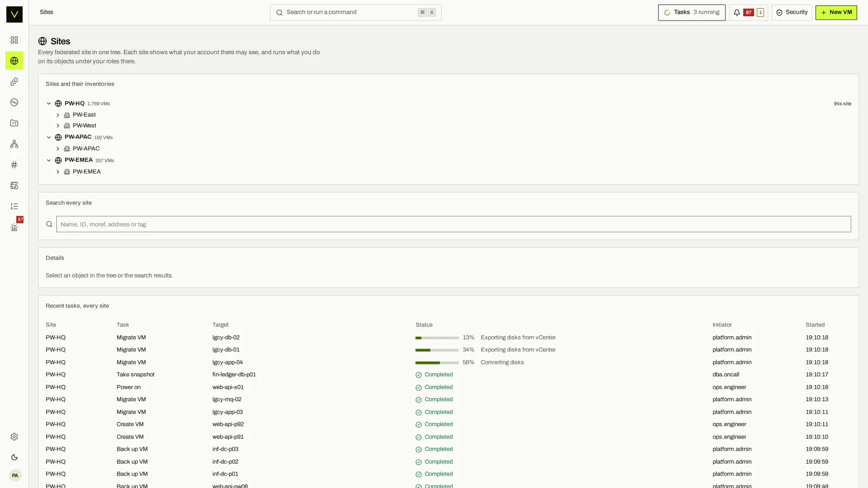The width and height of the screenshot is (868, 488).
Task: Click the 13% progress bar for lgcy-db-02
Action: point(437,338)
